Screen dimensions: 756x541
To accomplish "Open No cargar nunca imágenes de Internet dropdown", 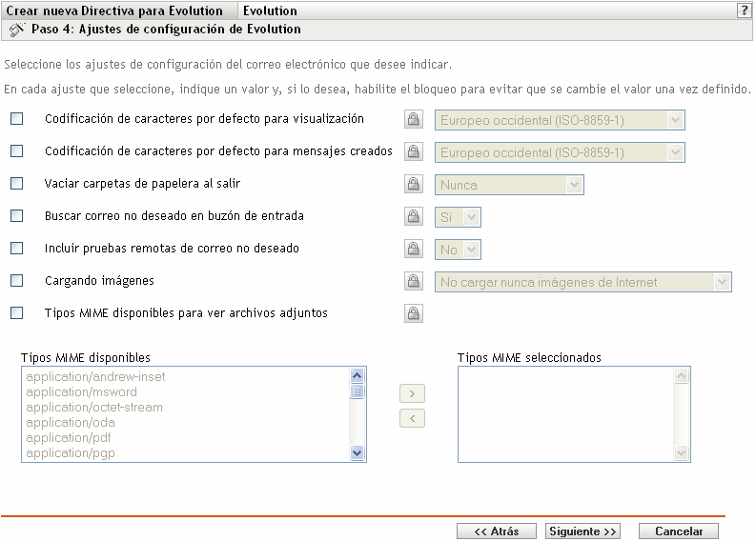I will click(582, 282).
